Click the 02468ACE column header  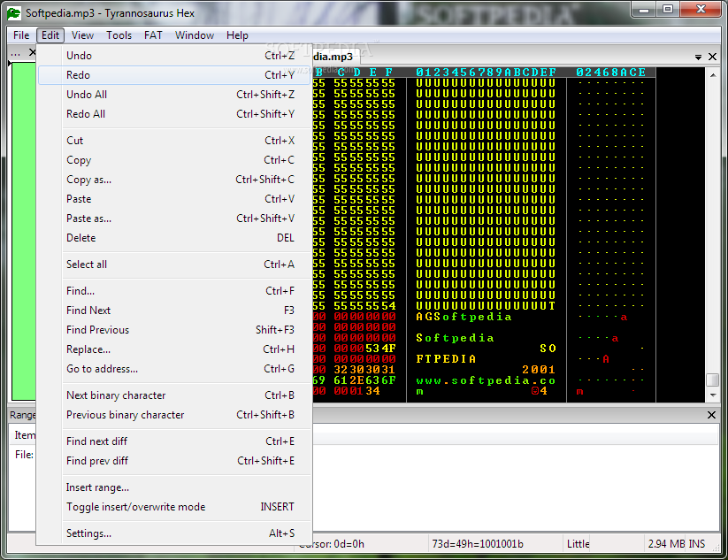click(x=611, y=73)
